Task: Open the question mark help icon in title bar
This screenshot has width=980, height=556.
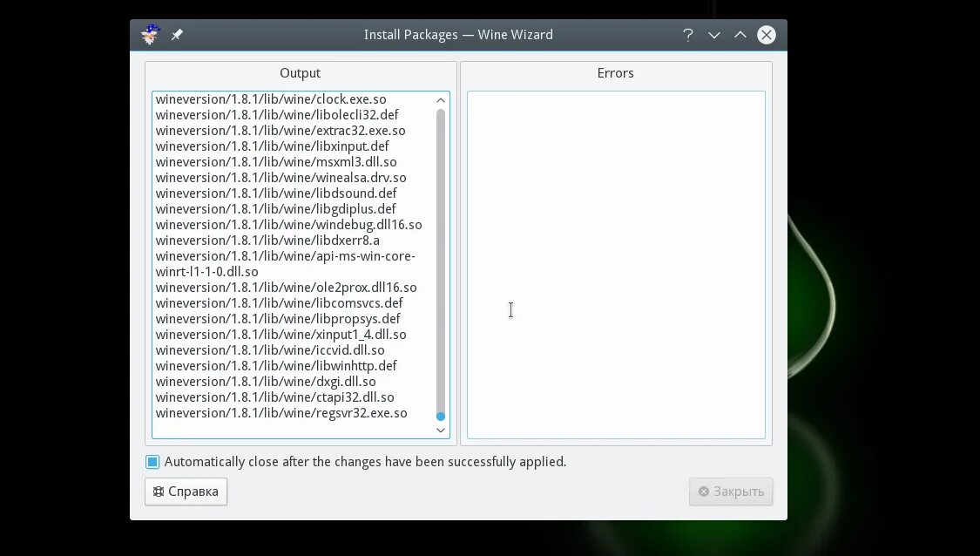Action: [x=688, y=35]
